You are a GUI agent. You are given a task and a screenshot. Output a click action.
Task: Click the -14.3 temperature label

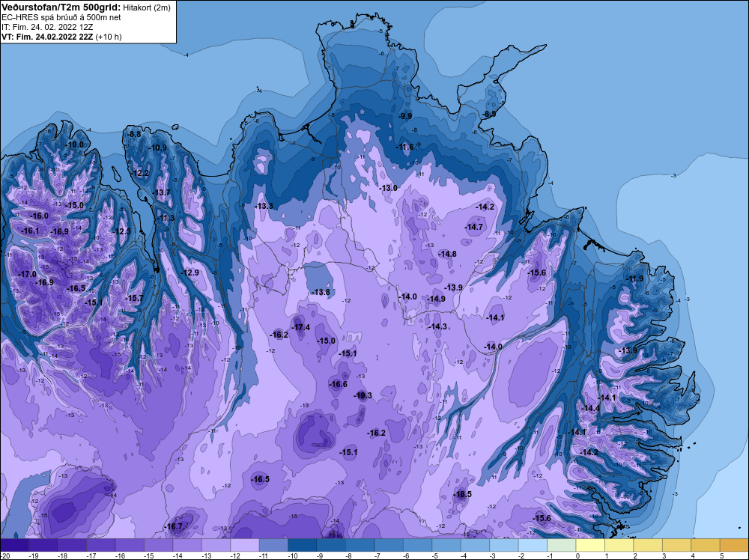click(438, 326)
